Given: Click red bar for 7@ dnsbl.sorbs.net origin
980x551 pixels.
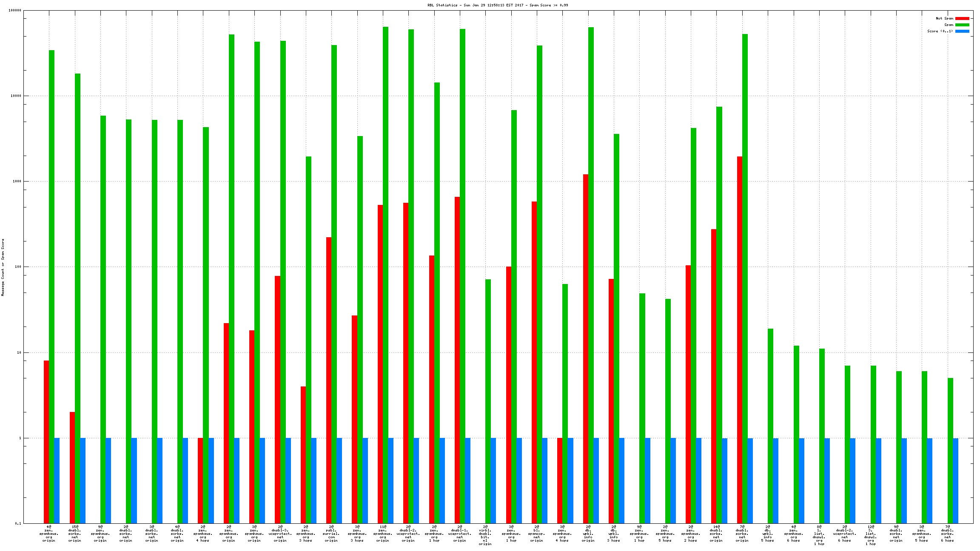Looking at the screenshot, I should click(740, 340).
